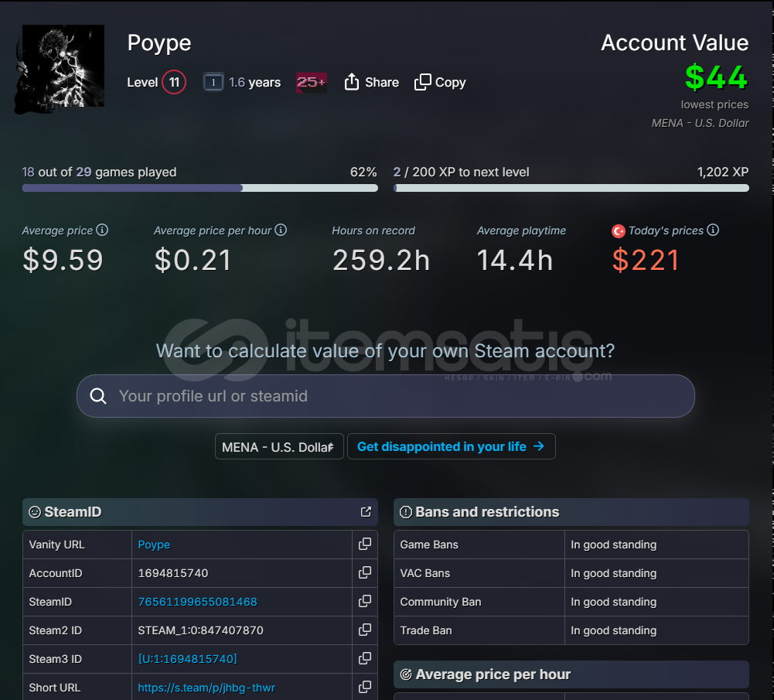Open SteamID panel external link icon

click(366, 512)
